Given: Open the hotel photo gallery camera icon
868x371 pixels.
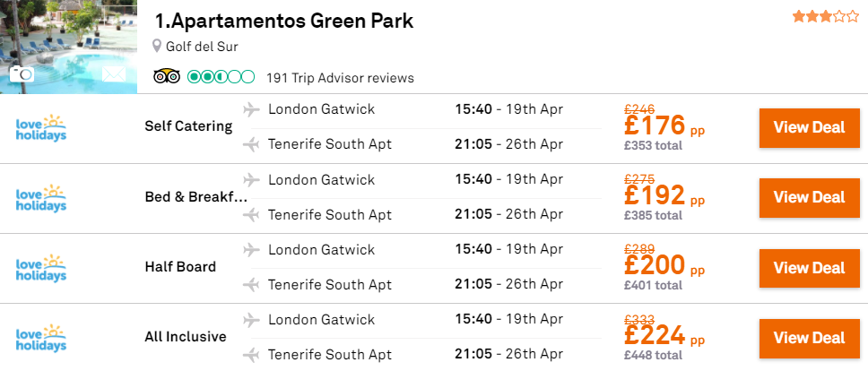Looking at the screenshot, I should pyautogui.click(x=22, y=73).
